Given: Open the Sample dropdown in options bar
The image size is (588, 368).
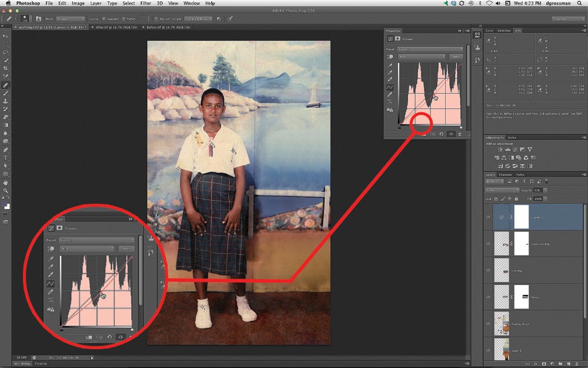Looking at the screenshot, I should [198, 19].
